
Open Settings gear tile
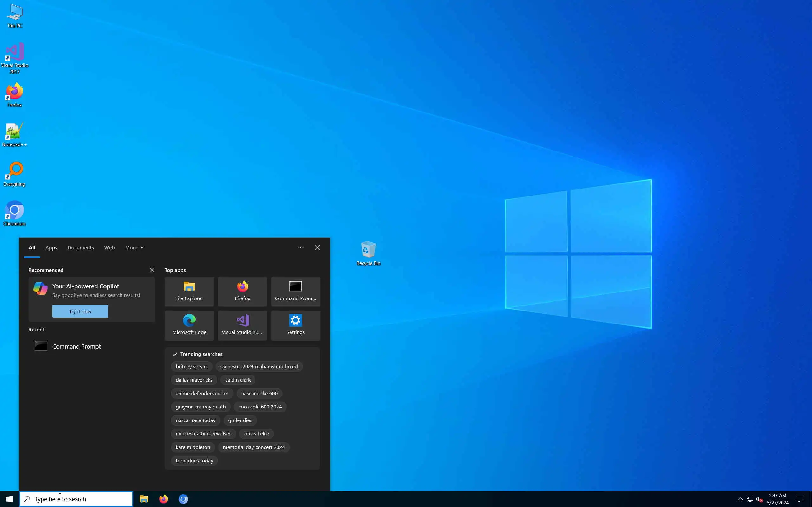[295, 325]
